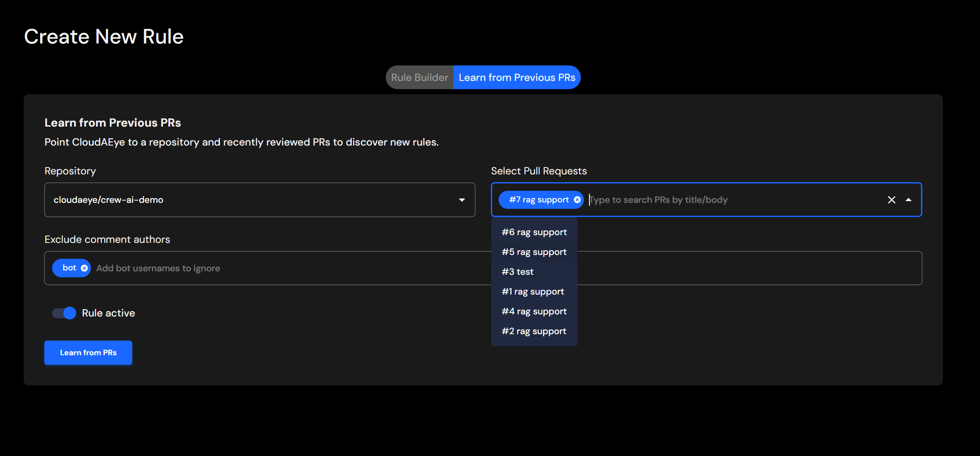Pick #5 rag support option
This screenshot has width=980, height=456.
pos(534,252)
